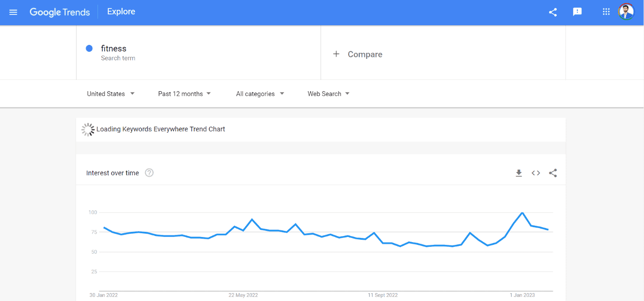This screenshot has height=301, width=644.
Task: Share the Interest over time chart
Action: pyautogui.click(x=553, y=173)
